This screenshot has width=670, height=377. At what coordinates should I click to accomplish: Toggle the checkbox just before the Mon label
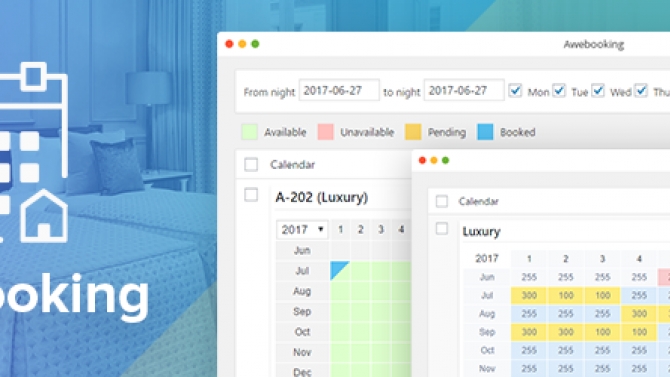(515, 91)
